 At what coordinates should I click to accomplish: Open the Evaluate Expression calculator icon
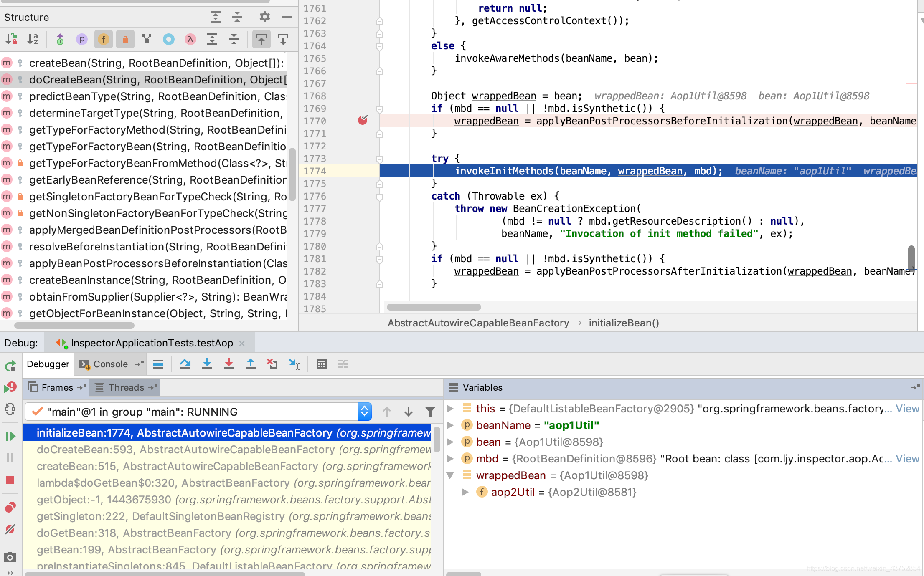[321, 364]
